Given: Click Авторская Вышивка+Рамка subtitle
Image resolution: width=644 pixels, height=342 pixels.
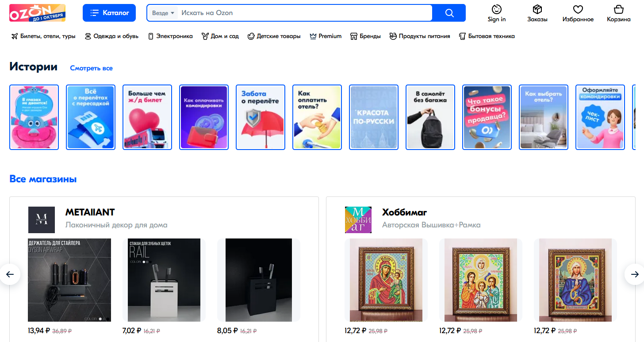Looking at the screenshot, I should pos(431,225).
